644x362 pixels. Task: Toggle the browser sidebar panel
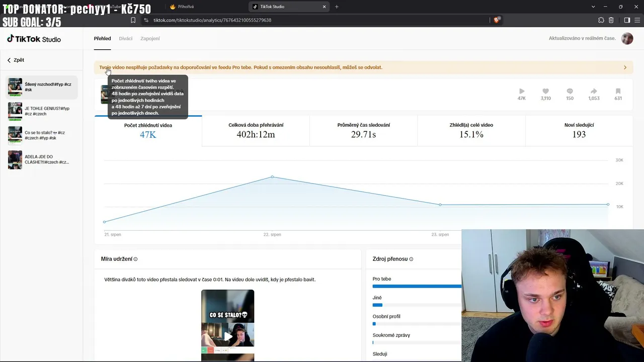[x=627, y=20]
